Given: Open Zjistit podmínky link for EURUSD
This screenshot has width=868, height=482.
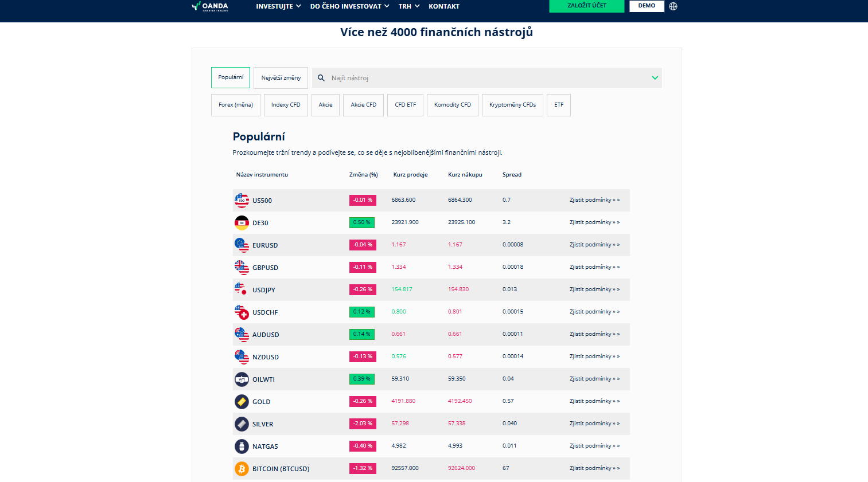Looking at the screenshot, I should tap(594, 245).
